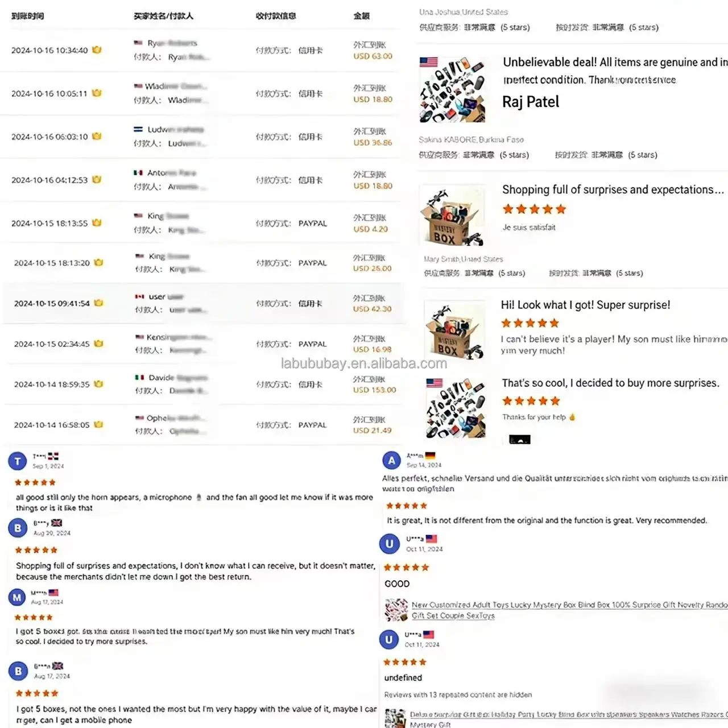
Task: Click the 金额 column header
Action: [x=361, y=16]
